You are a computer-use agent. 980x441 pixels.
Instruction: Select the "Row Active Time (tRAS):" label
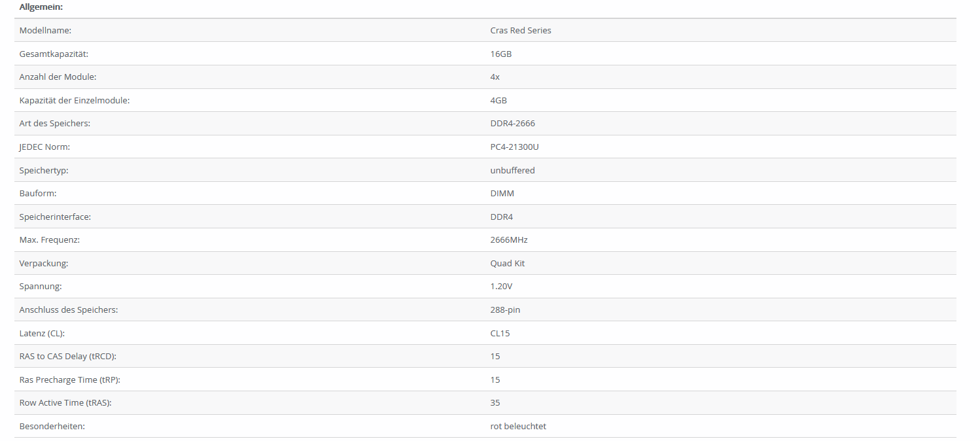(65, 402)
